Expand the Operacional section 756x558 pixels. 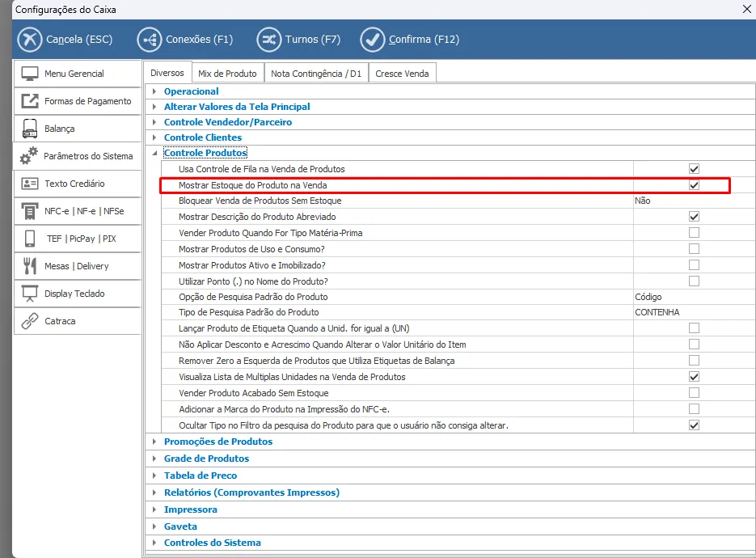tap(155, 91)
